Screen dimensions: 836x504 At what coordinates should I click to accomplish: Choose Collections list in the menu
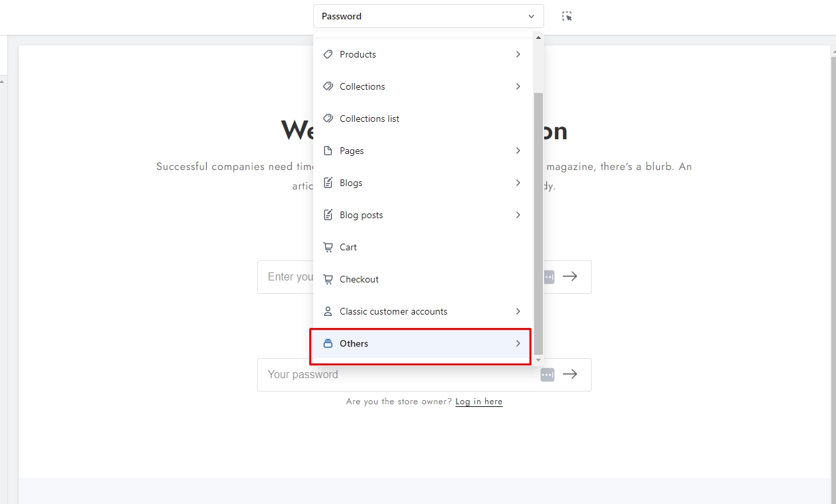tap(369, 118)
